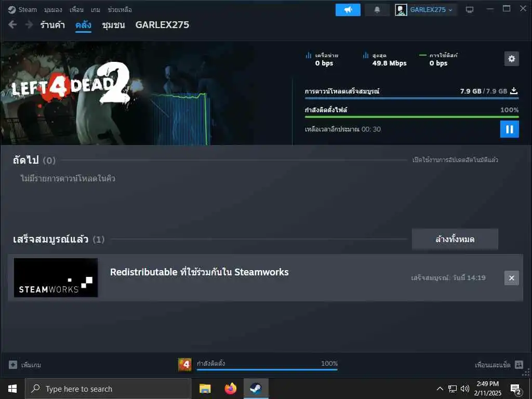Screen dimensions: 532x399
Task: Click the Steam taskbar icon
Action: (256, 389)
